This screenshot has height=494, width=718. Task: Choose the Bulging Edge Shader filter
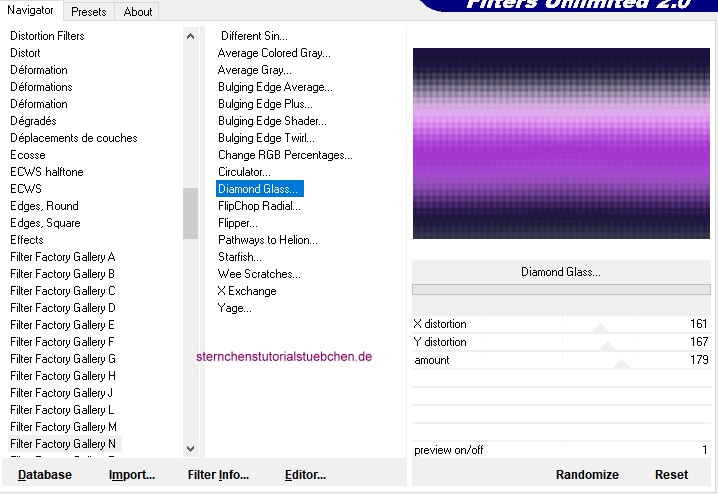272,121
